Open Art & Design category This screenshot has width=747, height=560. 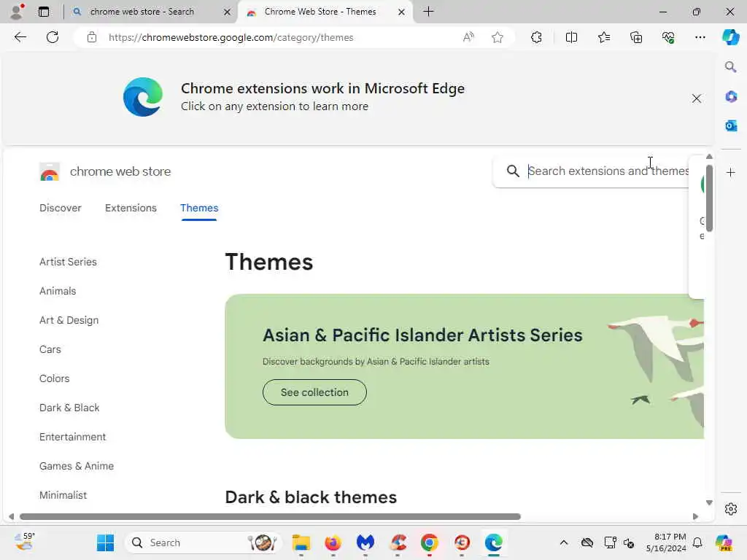pyautogui.click(x=69, y=320)
